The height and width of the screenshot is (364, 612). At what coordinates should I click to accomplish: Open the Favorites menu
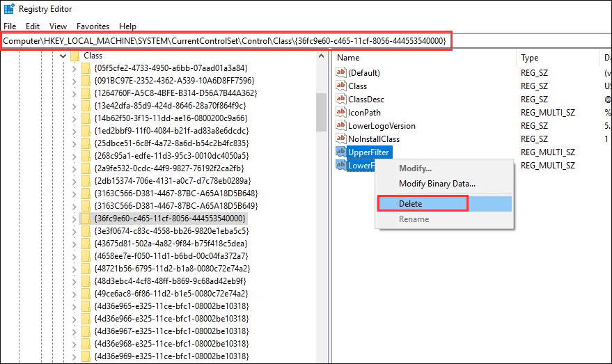point(93,26)
